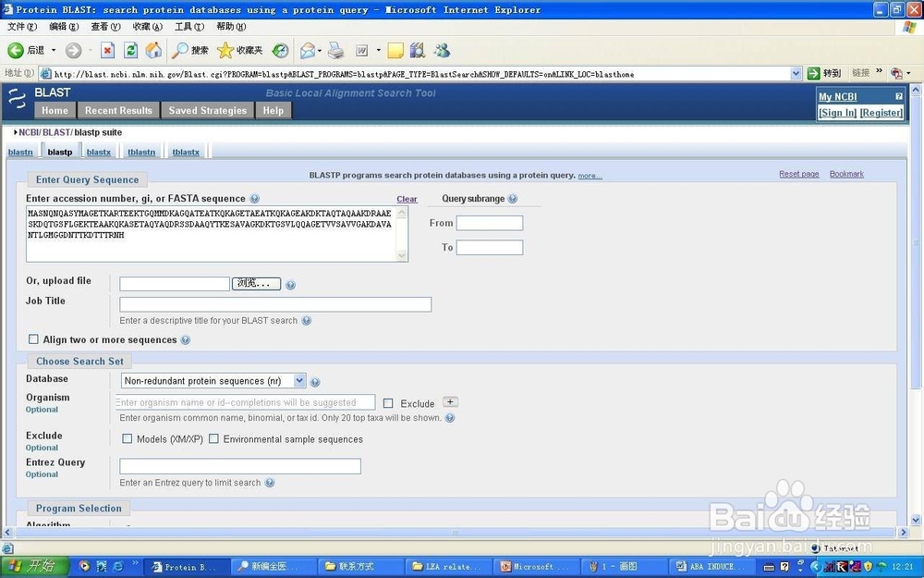
Task: Click the BLAST Home navigation button
Action: click(55, 110)
